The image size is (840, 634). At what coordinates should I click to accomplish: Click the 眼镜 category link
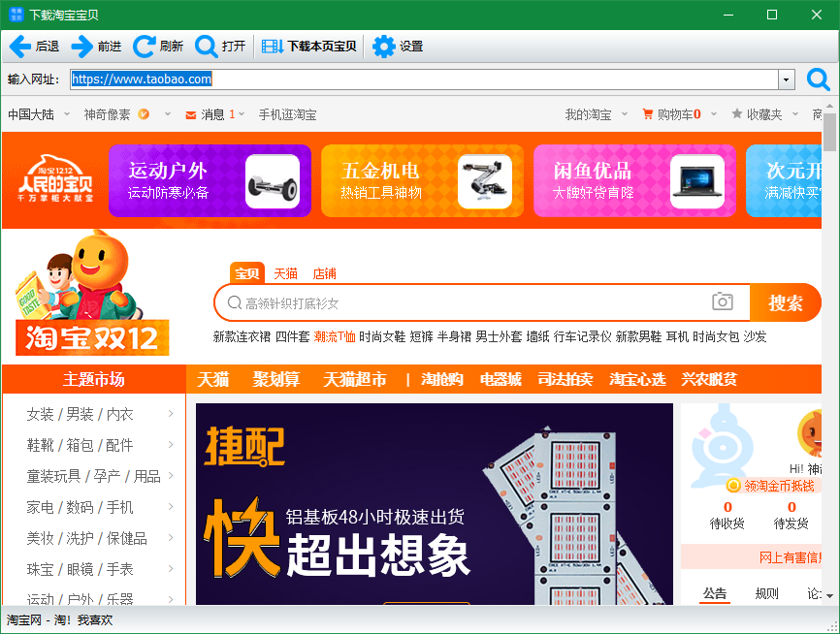click(x=80, y=569)
